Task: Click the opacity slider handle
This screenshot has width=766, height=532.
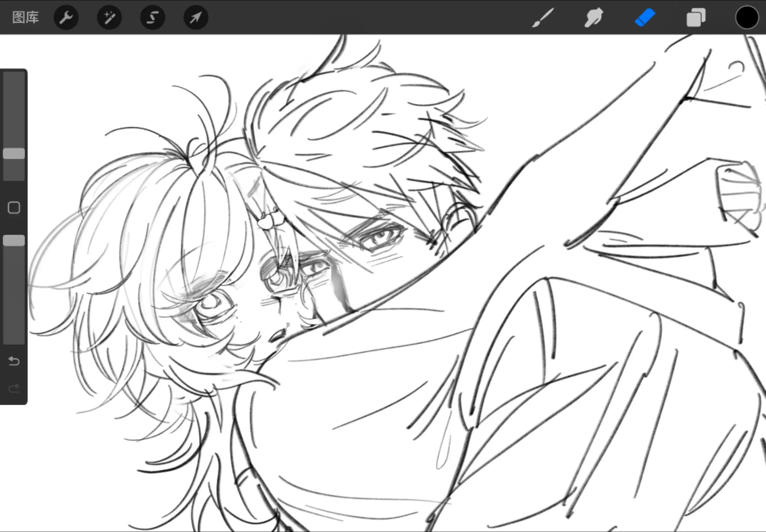Action: coord(14,240)
